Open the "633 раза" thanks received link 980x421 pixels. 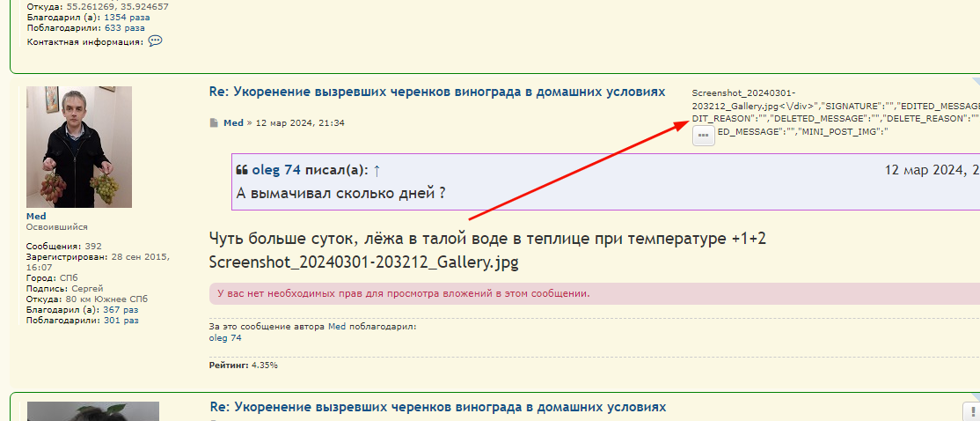(x=124, y=27)
